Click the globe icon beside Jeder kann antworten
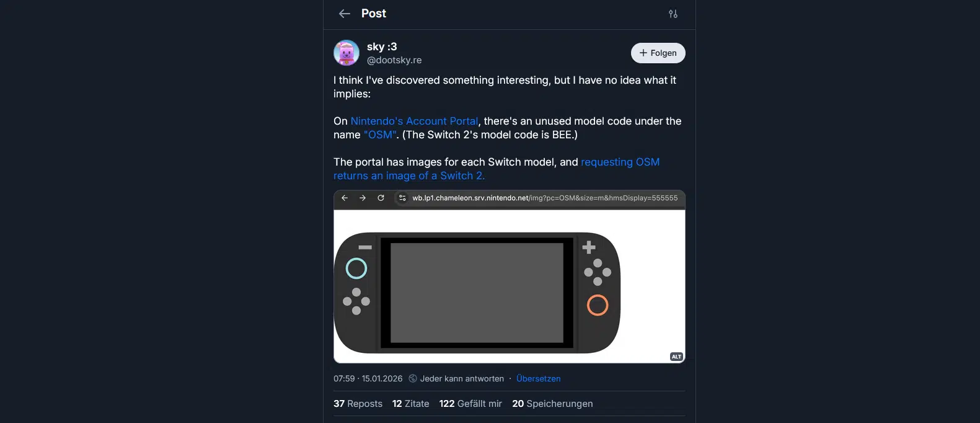 click(x=413, y=378)
